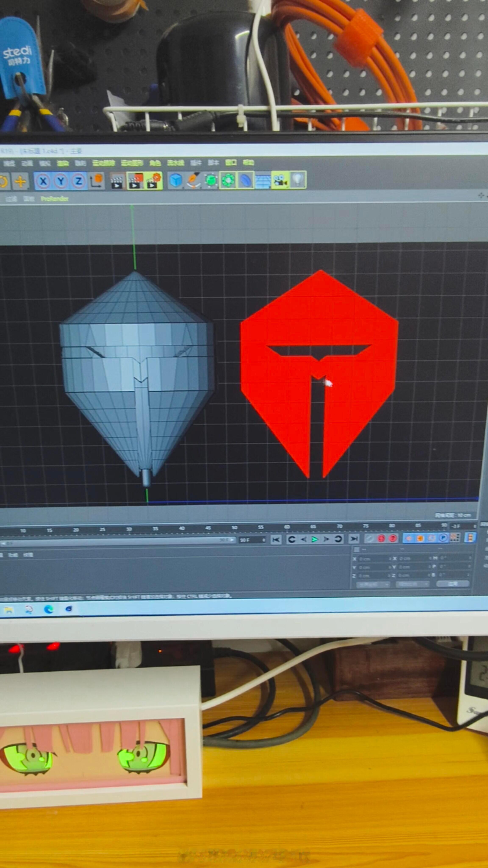Open the 纹理 (Texture) material manager menu

coord(28,555)
